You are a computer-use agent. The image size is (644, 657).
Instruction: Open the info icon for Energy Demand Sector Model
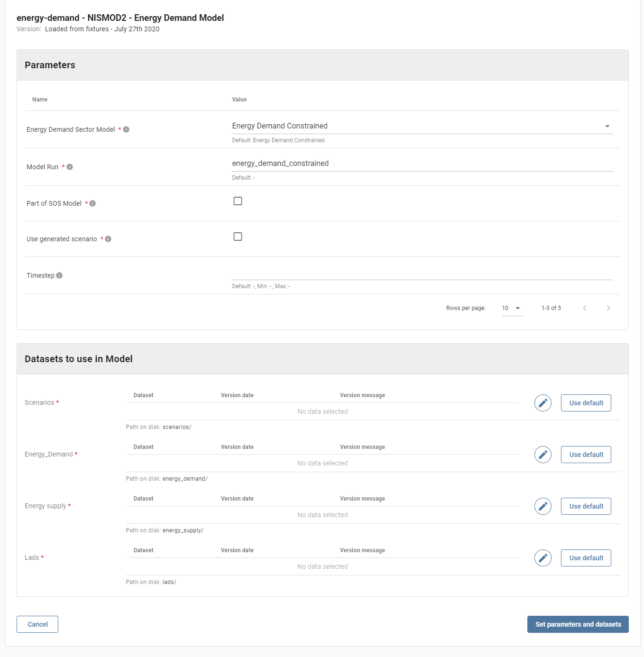126,129
